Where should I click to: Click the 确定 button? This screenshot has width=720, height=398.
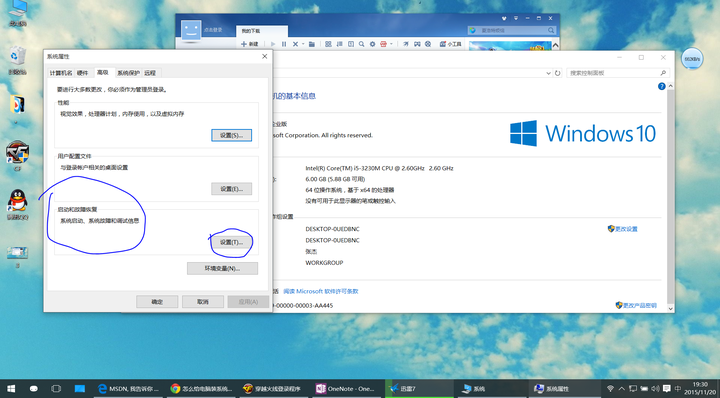157,302
